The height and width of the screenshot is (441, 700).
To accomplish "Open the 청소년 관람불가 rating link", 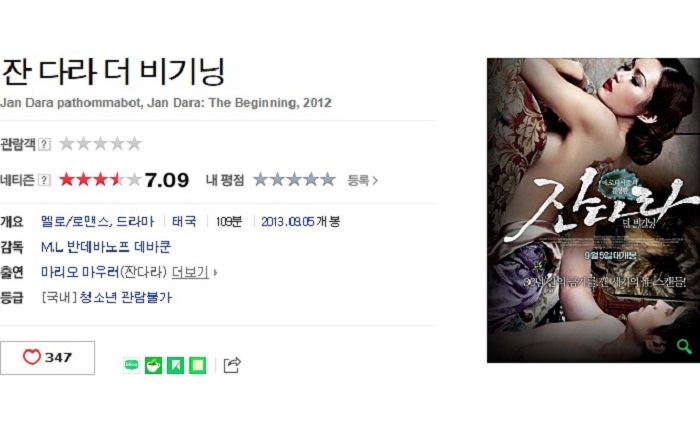I will pos(126,297).
